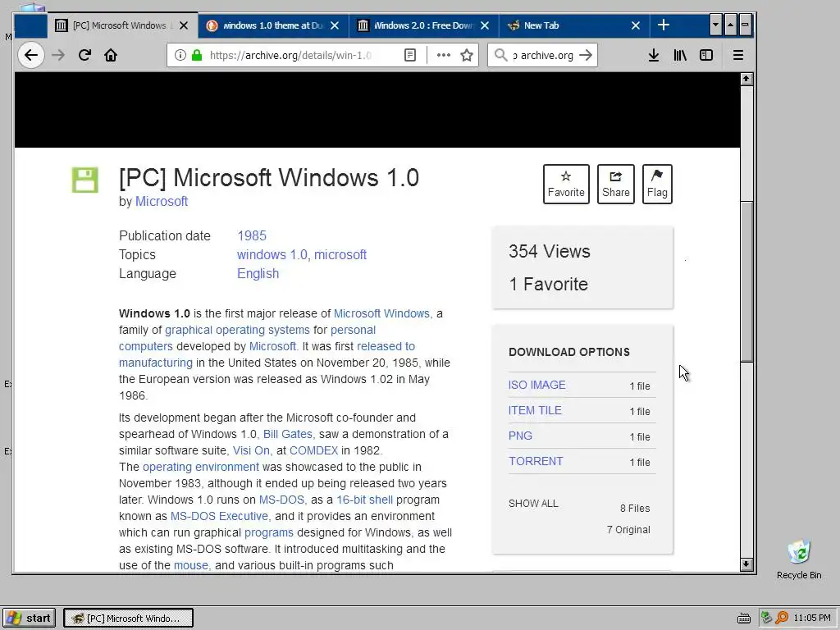
Task: Download the ISO IMAGE option
Action: point(536,385)
